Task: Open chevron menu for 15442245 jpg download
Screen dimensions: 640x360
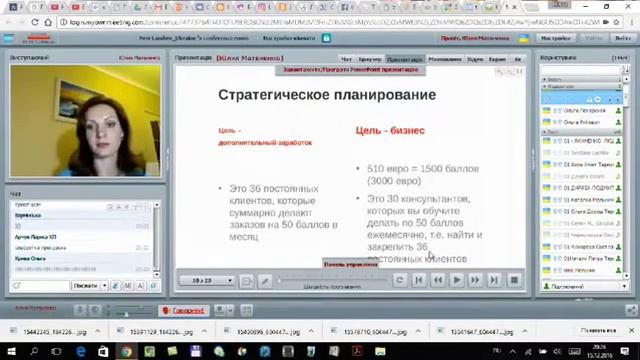Action: pos(98,331)
